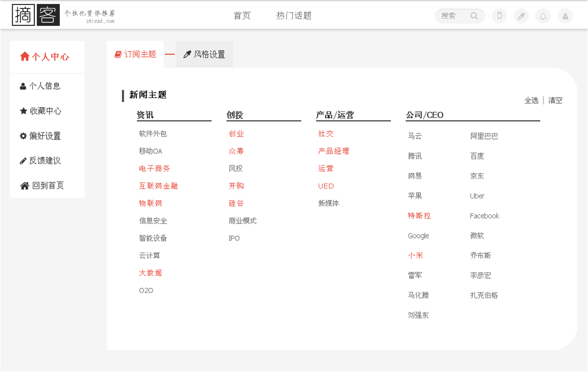Deselect the 硅谷 topic
Image resolution: width=588 pixels, height=372 pixels.
[236, 203]
